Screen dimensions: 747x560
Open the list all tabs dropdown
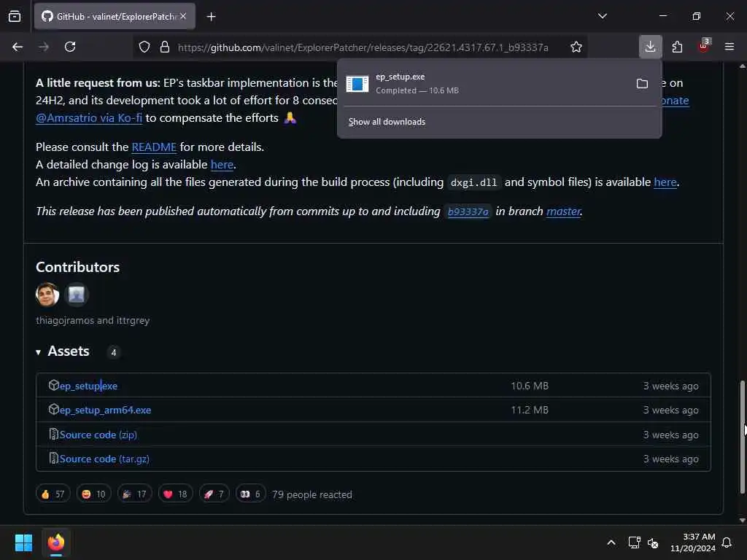tap(602, 16)
